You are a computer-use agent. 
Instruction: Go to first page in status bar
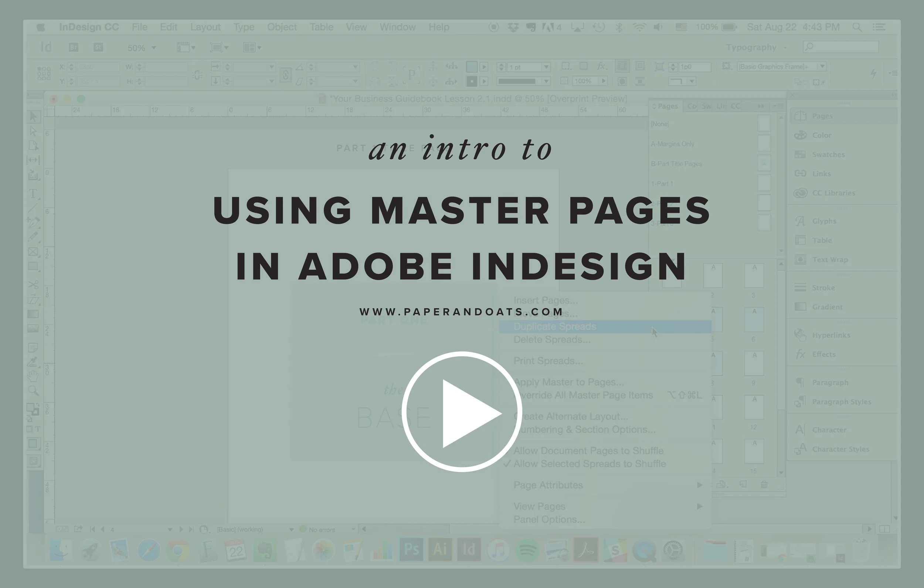92,529
